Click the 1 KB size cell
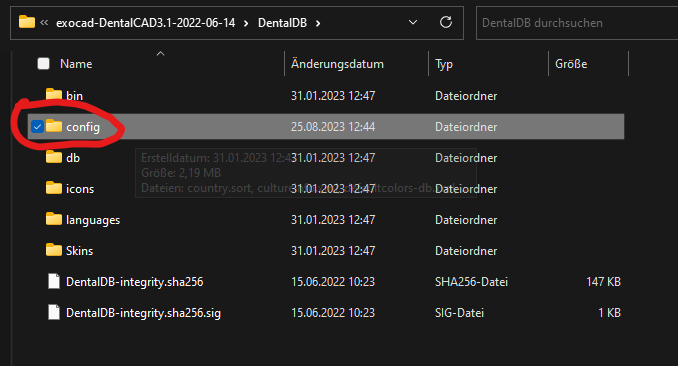The height and width of the screenshot is (366, 678). click(x=609, y=313)
